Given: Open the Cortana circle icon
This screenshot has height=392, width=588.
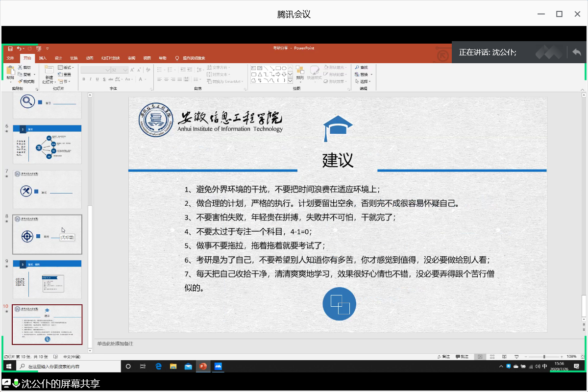Looking at the screenshot, I should click(x=128, y=366).
